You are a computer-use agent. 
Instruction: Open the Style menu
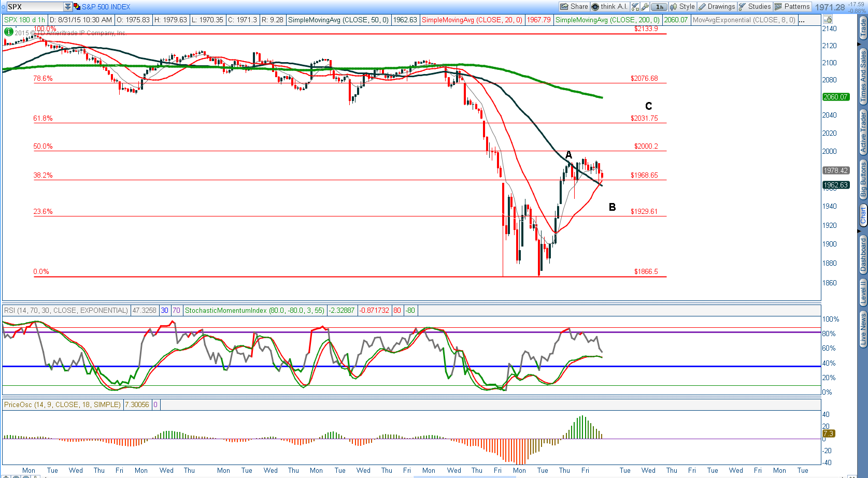point(682,7)
